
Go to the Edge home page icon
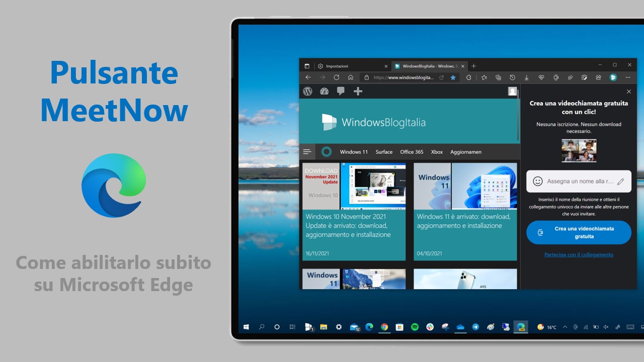pyautogui.click(x=351, y=77)
